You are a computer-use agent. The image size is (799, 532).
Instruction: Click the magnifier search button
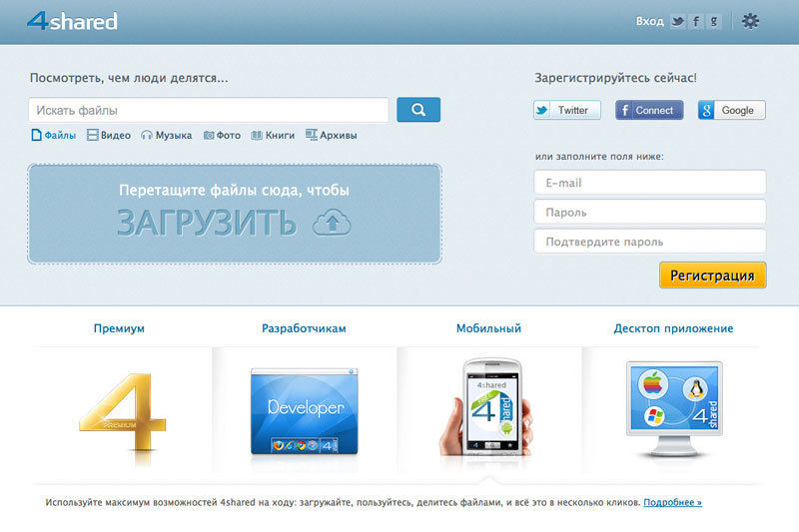click(x=418, y=110)
